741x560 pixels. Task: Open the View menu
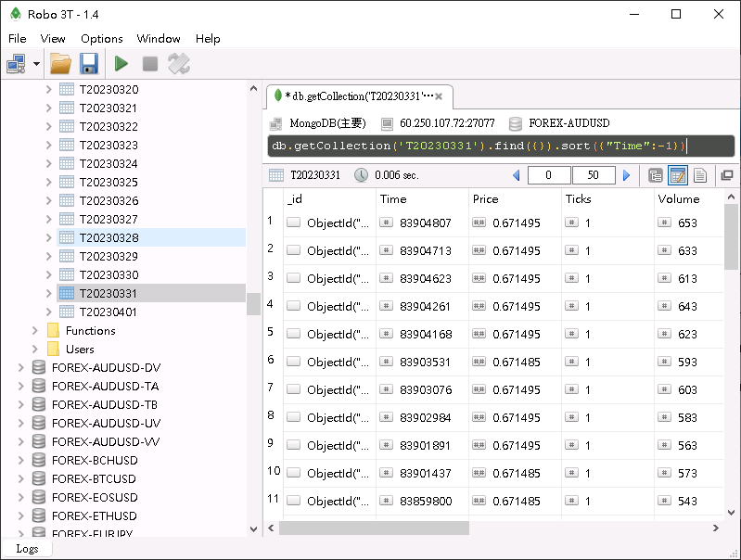pyautogui.click(x=53, y=39)
